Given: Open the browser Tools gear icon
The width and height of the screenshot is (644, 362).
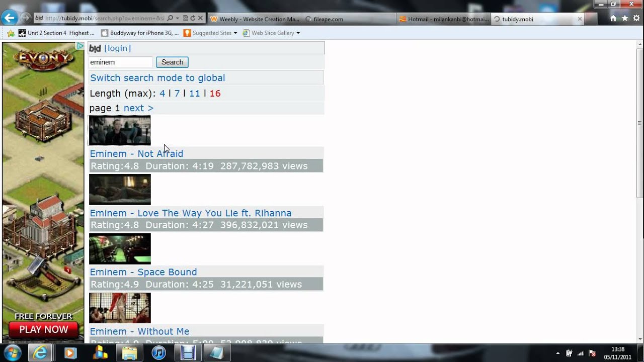Looking at the screenshot, I should click(636, 19).
